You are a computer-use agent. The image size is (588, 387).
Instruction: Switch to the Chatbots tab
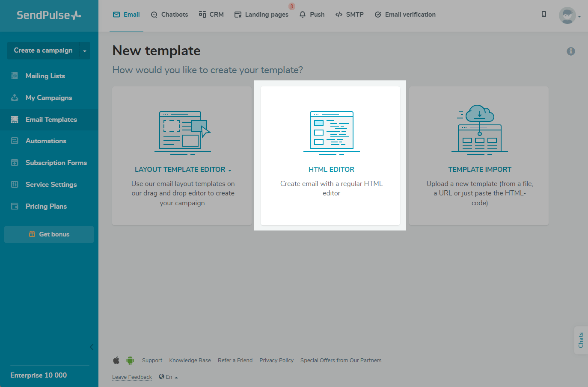169,15
